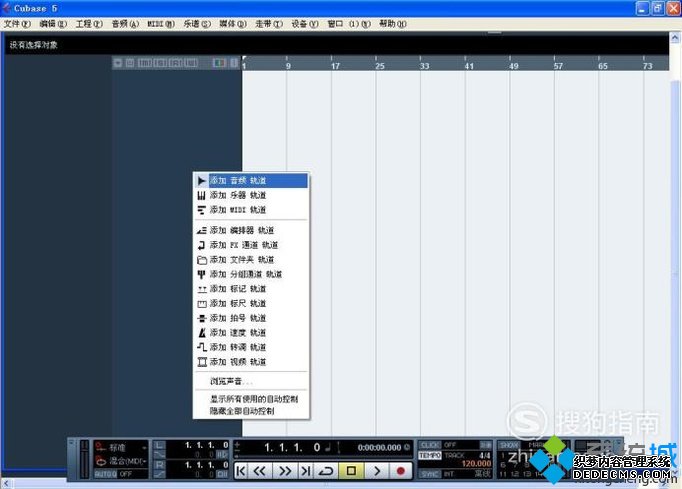Click the vertical scrollbar up arrow

675,38
